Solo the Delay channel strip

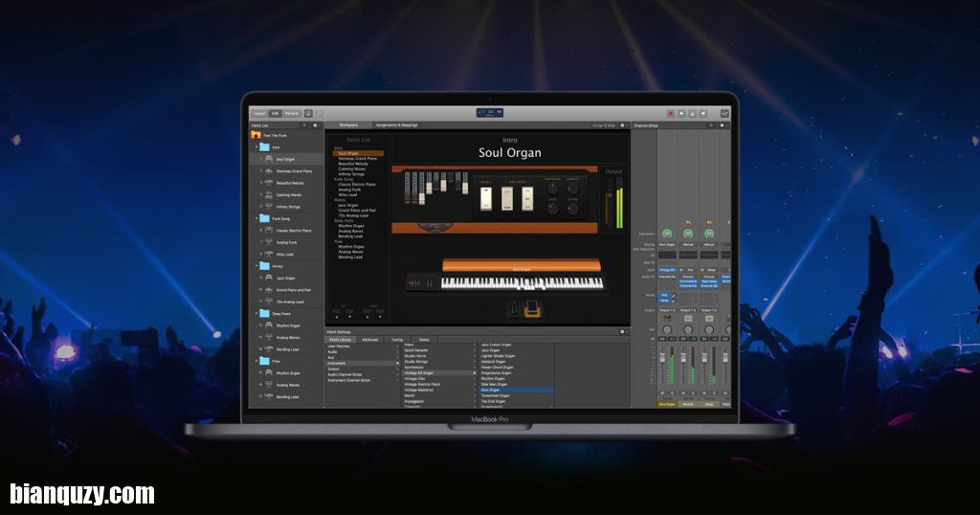click(714, 393)
